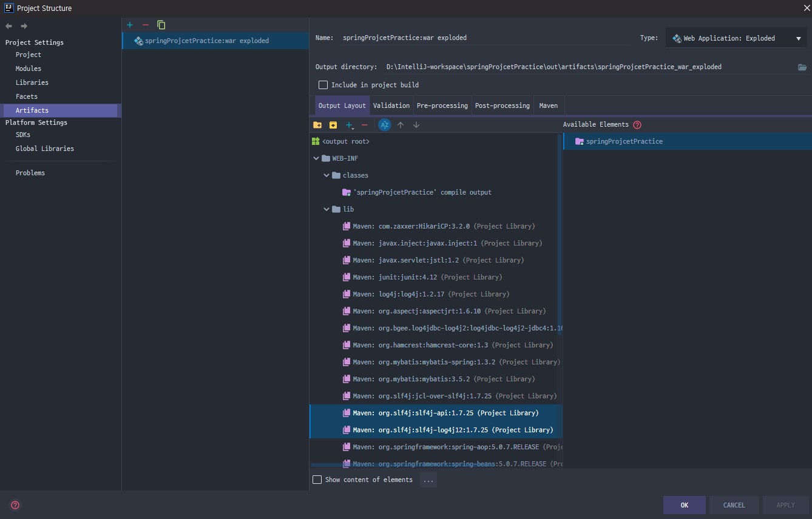This screenshot has height=519, width=812.
Task: Create a new directory in output layout
Action: click(x=317, y=125)
